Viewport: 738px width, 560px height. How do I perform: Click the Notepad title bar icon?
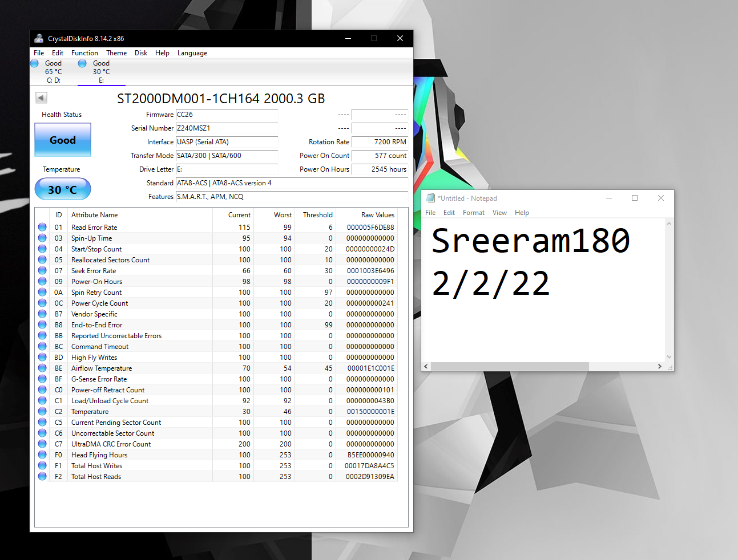(x=431, y=198)
